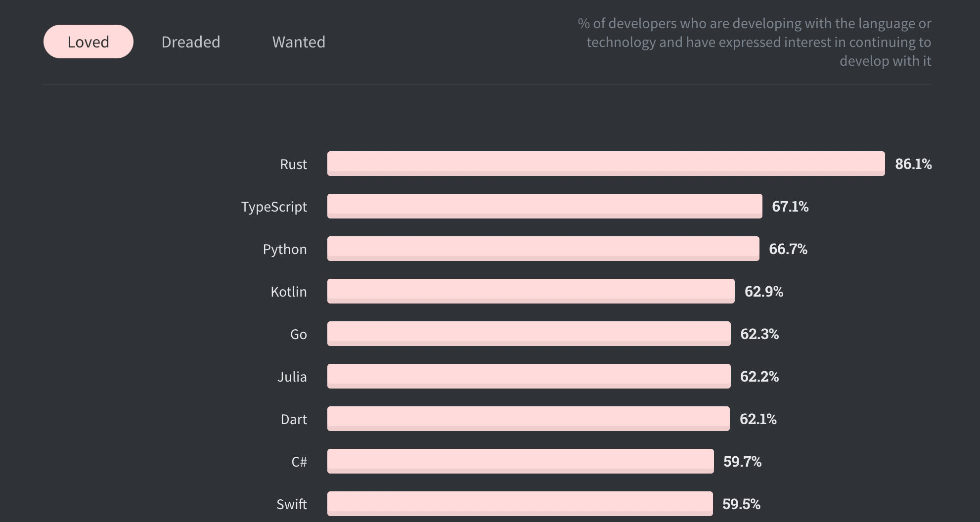
Task: Click the Julia bar
Action: (529, 376)
